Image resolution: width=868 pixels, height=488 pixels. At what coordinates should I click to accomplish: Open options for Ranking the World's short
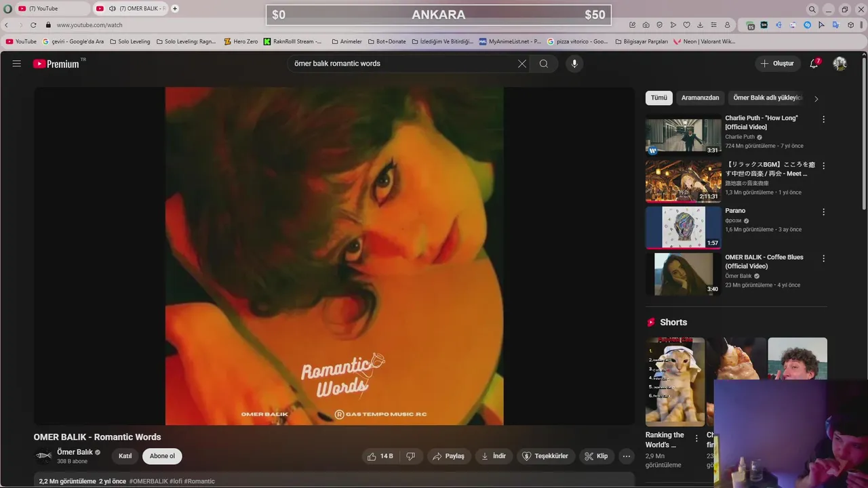click(x=696, y=439)
